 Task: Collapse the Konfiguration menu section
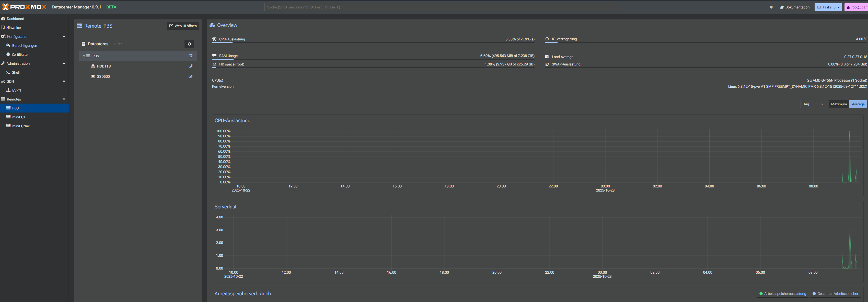click(64, 36)
